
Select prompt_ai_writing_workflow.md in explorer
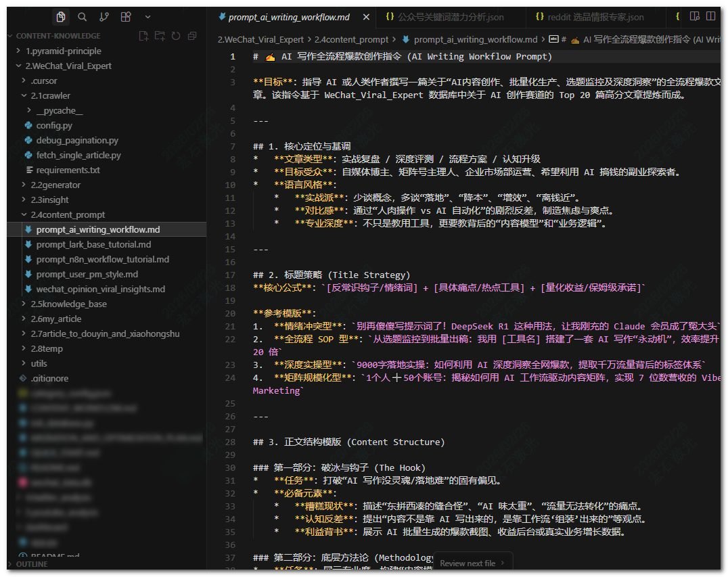click(x=98, y=229)
